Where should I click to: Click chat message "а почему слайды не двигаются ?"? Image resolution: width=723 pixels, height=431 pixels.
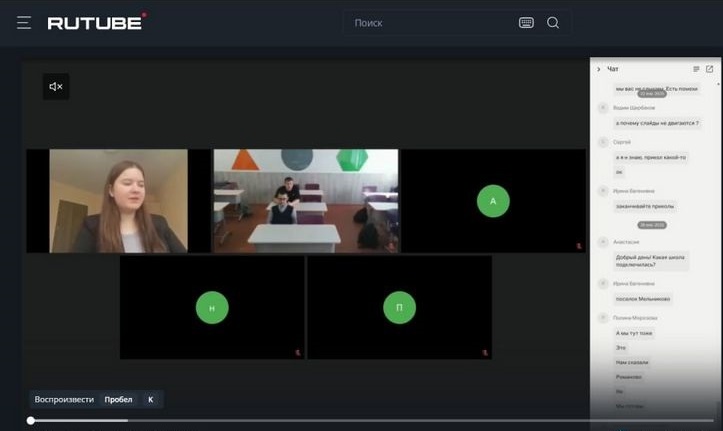[x=657, y=123]
